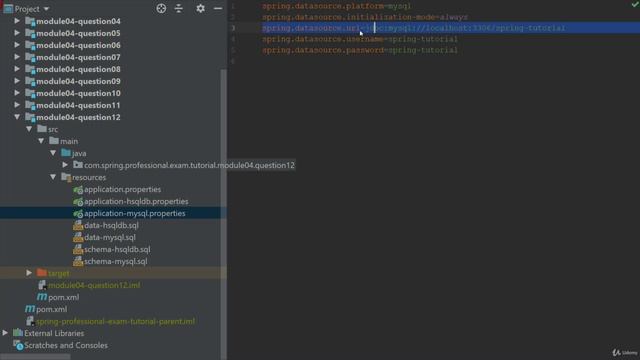Click orange target folder icon
Screen dimensions: 640x360
pyautogui.click(x=41, y=272)
